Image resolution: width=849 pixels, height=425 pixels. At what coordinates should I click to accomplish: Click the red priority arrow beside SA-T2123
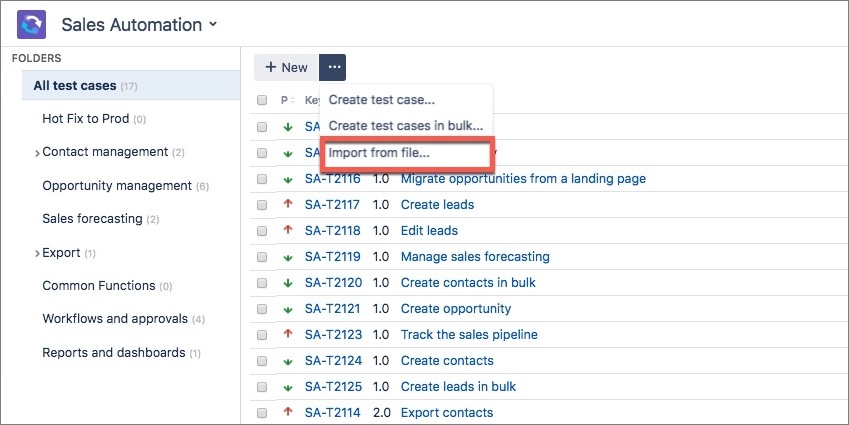click(x=288, y=334)
